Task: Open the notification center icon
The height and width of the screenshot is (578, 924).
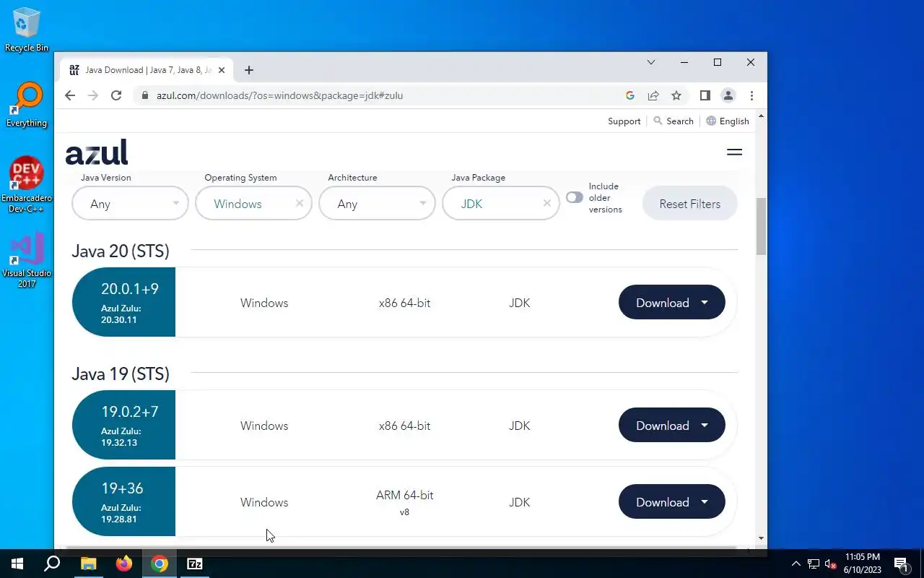Action: (x=901, y=564)
